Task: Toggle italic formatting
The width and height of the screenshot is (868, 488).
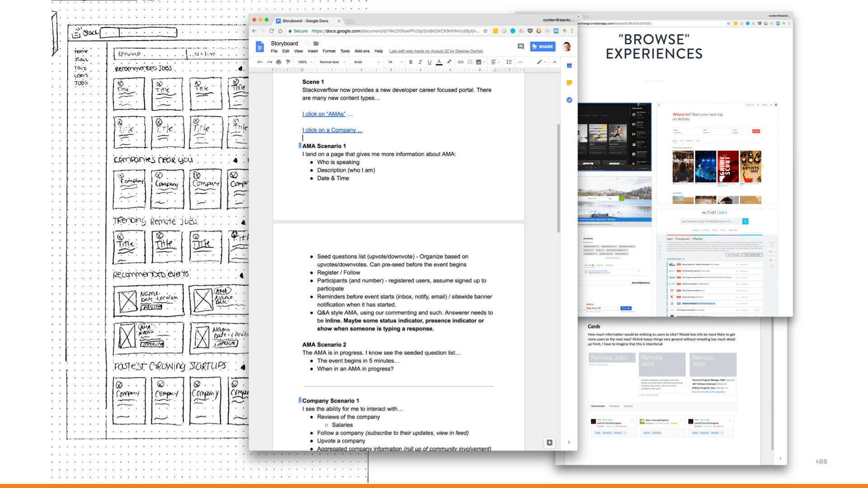Action: click(x=420, y=62)
